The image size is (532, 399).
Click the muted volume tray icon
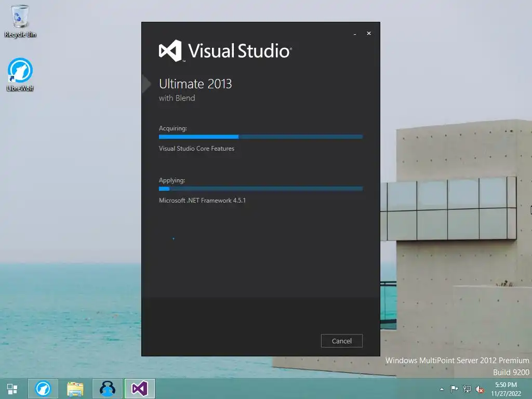click(x=480, y=389)
